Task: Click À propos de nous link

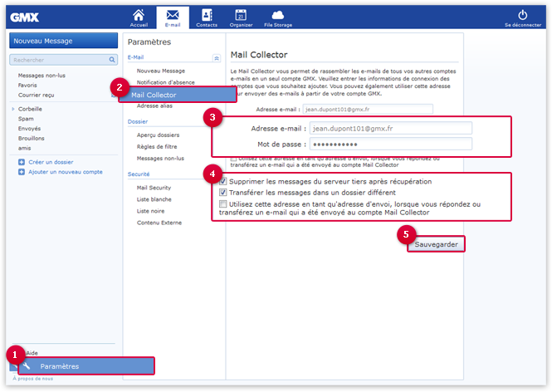Action: (32, 379)
